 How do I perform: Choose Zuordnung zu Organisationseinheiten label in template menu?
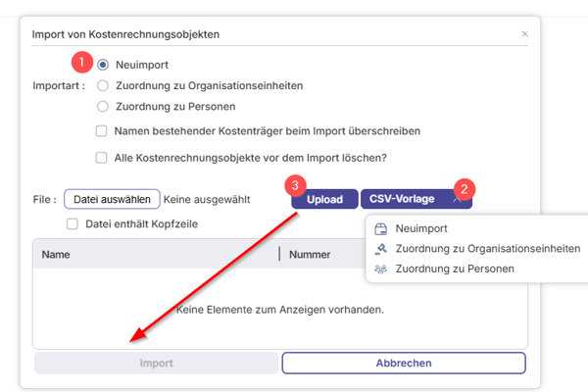click(488, 248)
